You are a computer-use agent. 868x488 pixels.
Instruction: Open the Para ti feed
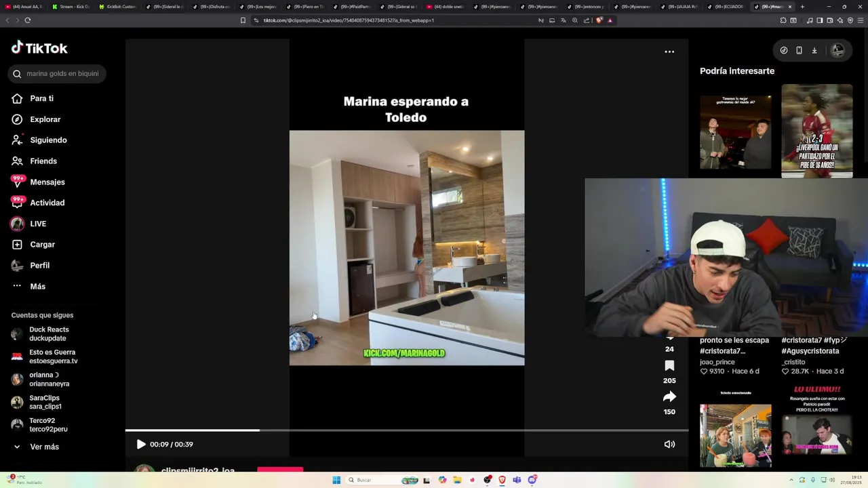[x=33, y=98]
